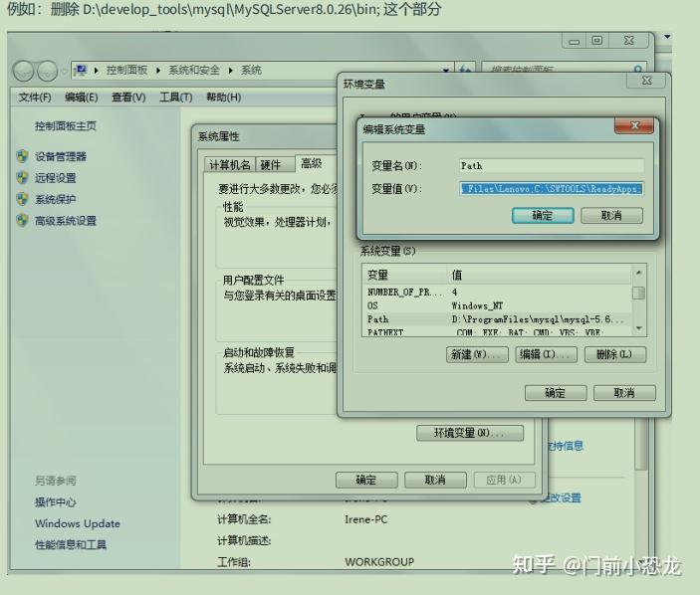
Task: Select the 高级 tab in 系统属性
Action: 312,164
